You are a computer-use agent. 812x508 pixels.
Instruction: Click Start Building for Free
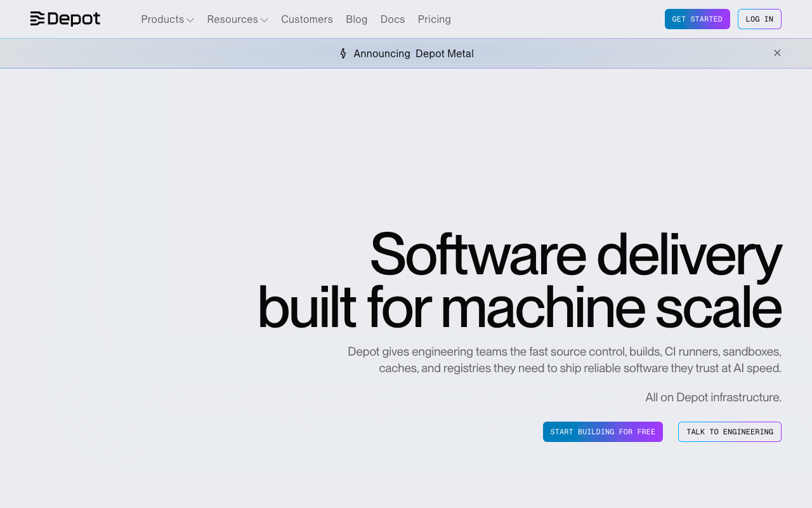(x=603, y=432)
